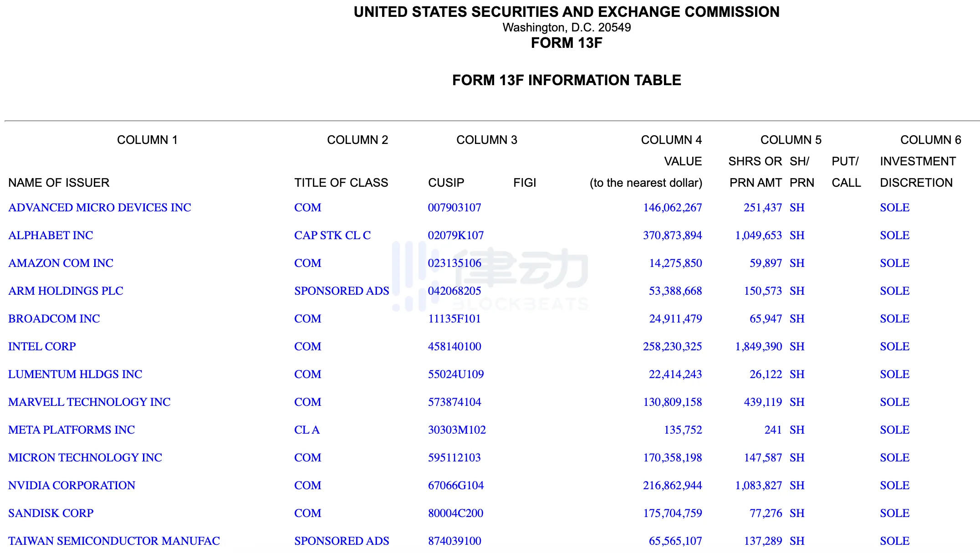Viewport: 980px width, 553px height.
Task: Open the LUMENTUM HLDGS INC entry
Action: pos(75,374)
